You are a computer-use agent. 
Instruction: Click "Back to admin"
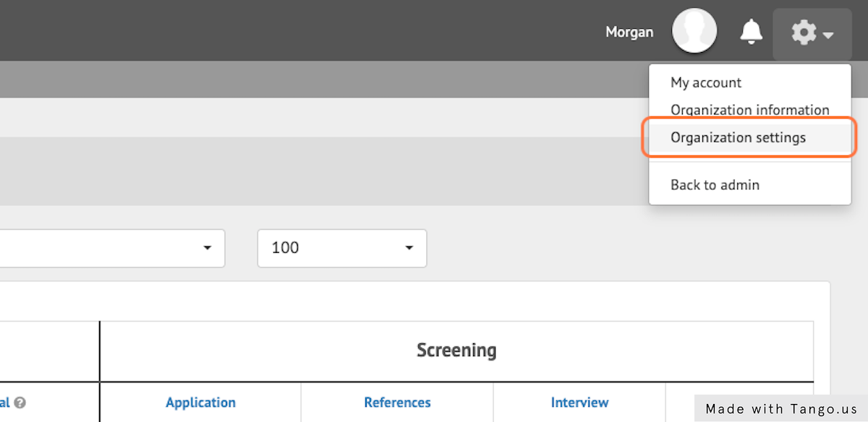pyautogui.click(x=715, y=184)
